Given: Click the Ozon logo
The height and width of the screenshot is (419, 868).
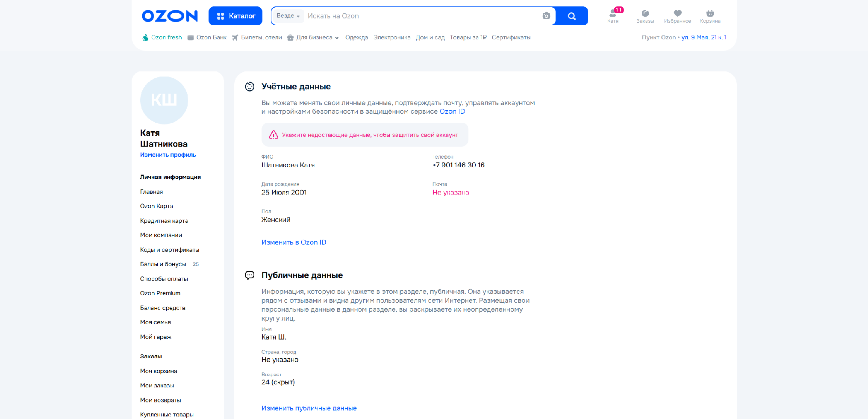Looking at the screenshot, I should (170, 16).
